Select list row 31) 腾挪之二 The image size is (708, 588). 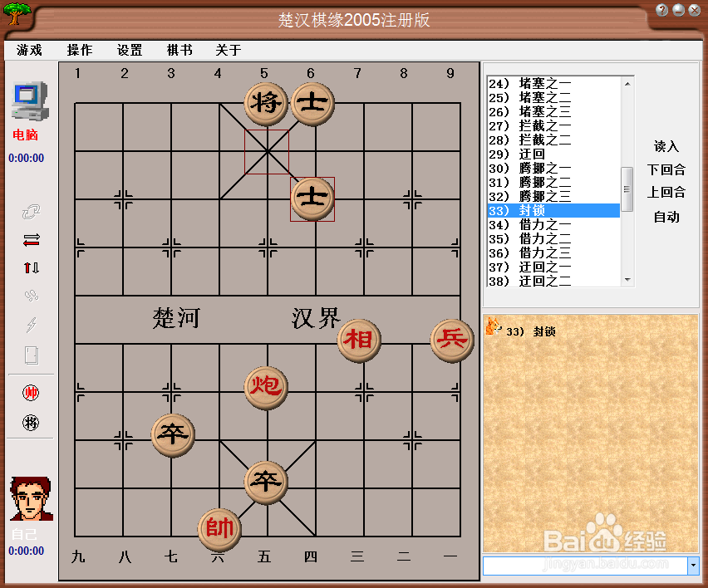click(553, 183)
